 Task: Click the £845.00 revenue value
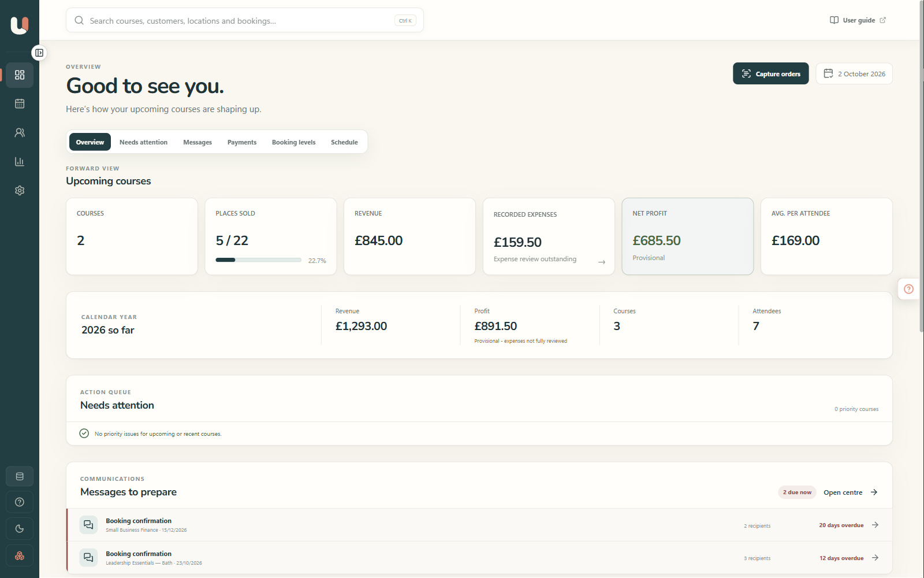pyautogui.click(x=378, y=240)
